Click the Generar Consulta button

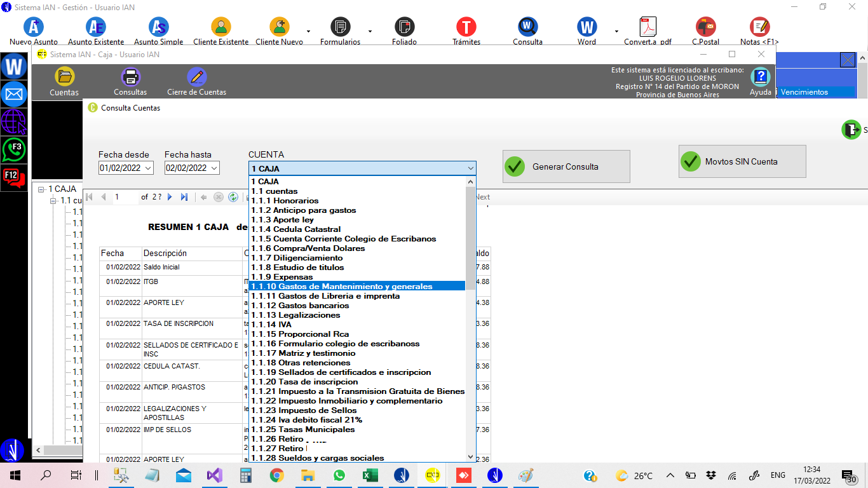(566, 166)
